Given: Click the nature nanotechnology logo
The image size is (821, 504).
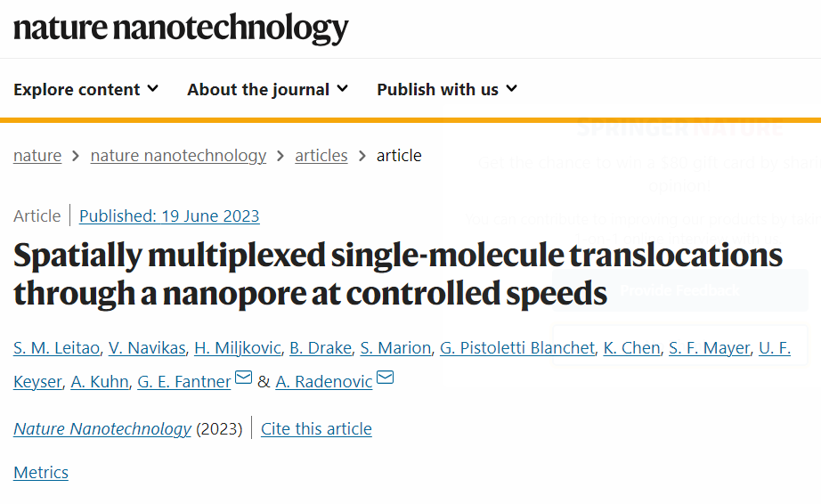Looking at the screenshot, I should click(x=181, y=28).
